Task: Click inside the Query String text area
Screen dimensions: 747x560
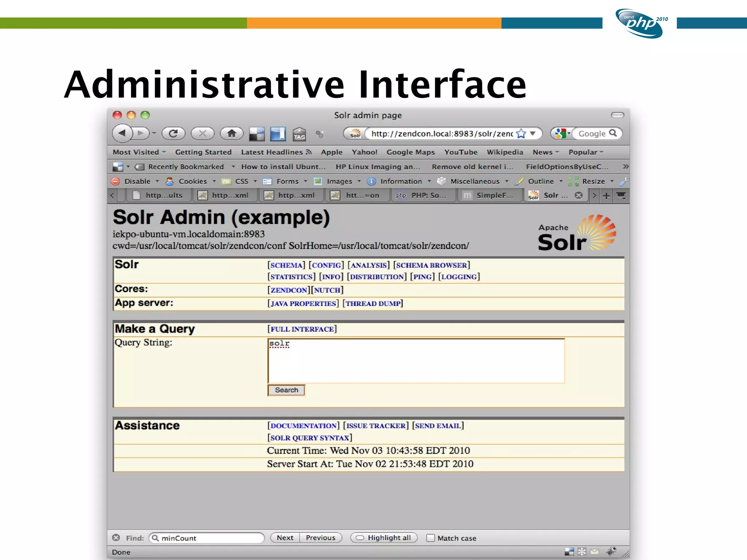Action: pos(416,361)
